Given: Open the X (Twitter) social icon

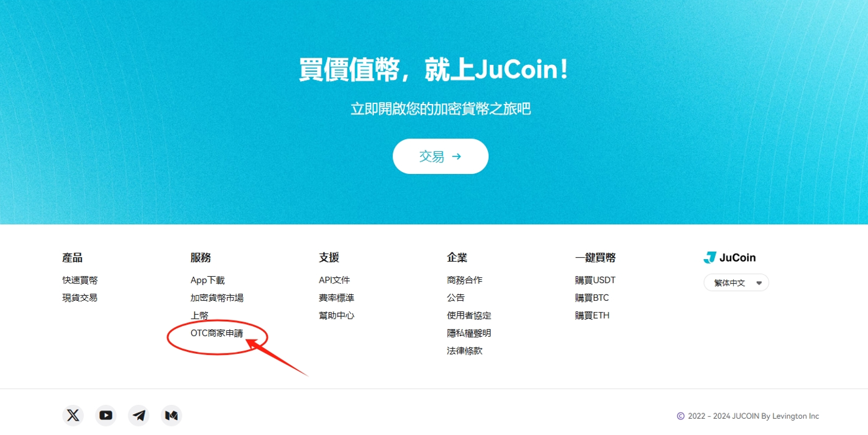Looking at the screenshot, I should 73,415.
